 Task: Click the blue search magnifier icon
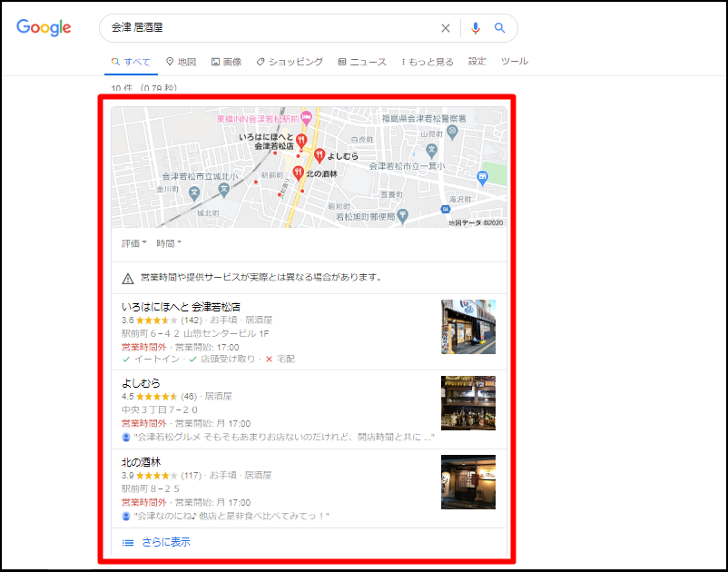coord(499,28)
